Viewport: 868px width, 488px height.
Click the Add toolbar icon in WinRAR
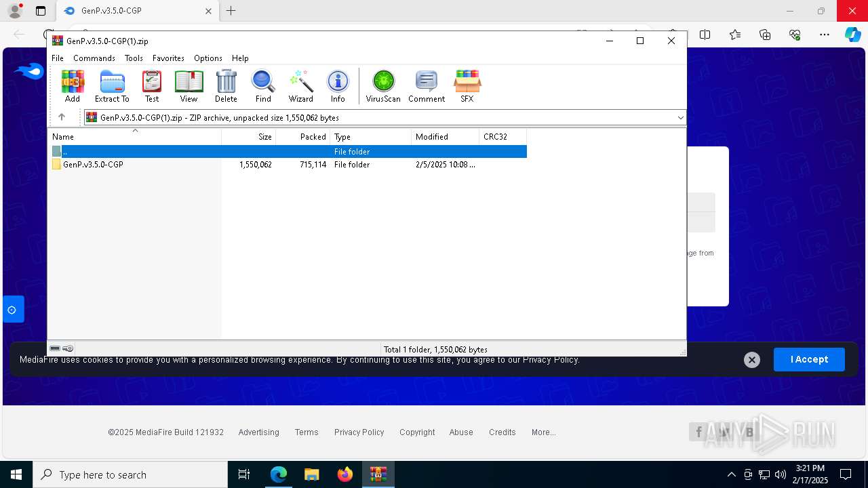(x=73, y=86)
